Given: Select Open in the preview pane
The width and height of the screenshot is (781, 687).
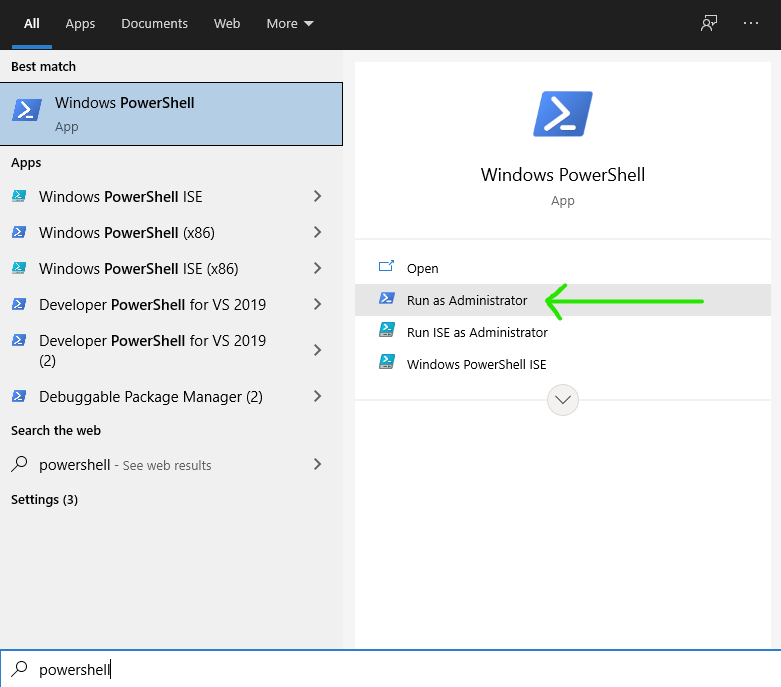Looking at the screenshot, I should pos(563,269).
